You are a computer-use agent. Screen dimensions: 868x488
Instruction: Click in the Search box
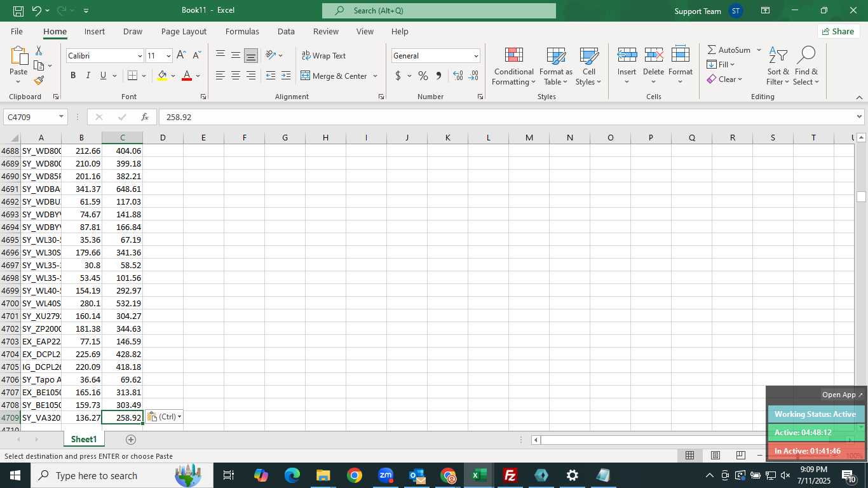tap(439, 11)
